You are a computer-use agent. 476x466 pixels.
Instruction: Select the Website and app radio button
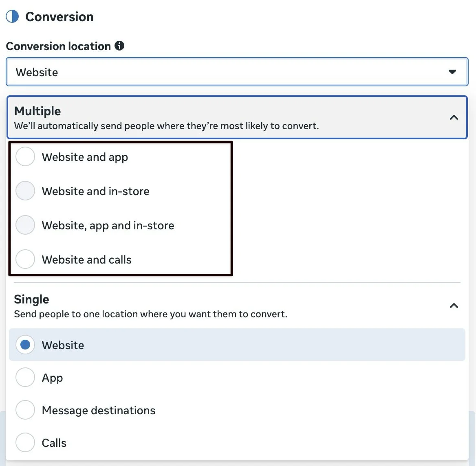click(x=25, y=157)
